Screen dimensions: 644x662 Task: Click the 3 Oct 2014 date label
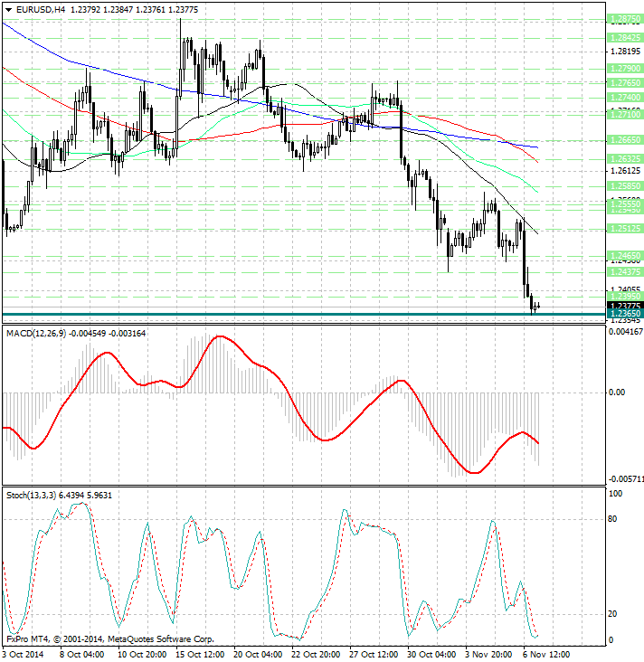point(24,654)
